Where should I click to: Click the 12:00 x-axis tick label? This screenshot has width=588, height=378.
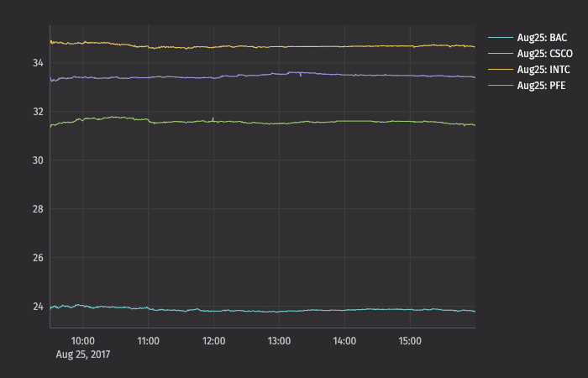pyautogui.click(x=213, y=342)
